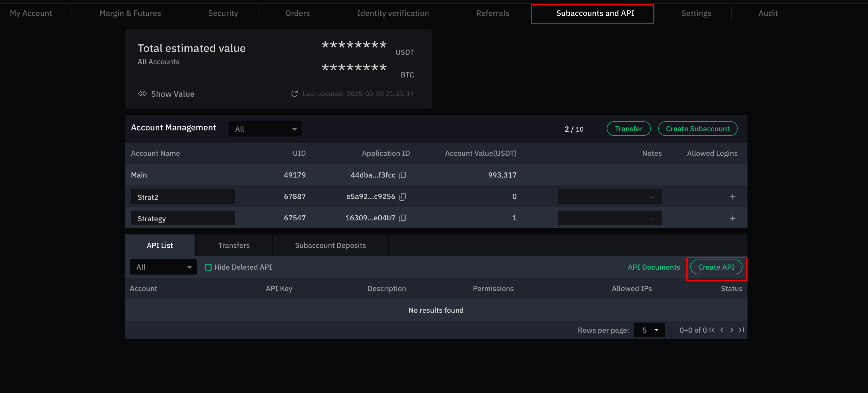Open the Account Management filter dropdown
Image resolution: width=868 pixels, height=393 pixels.
(265, 129)
